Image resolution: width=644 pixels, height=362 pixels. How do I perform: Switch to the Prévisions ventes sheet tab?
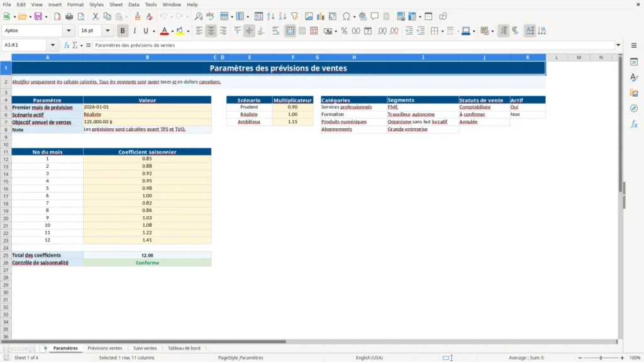point(105,348)
